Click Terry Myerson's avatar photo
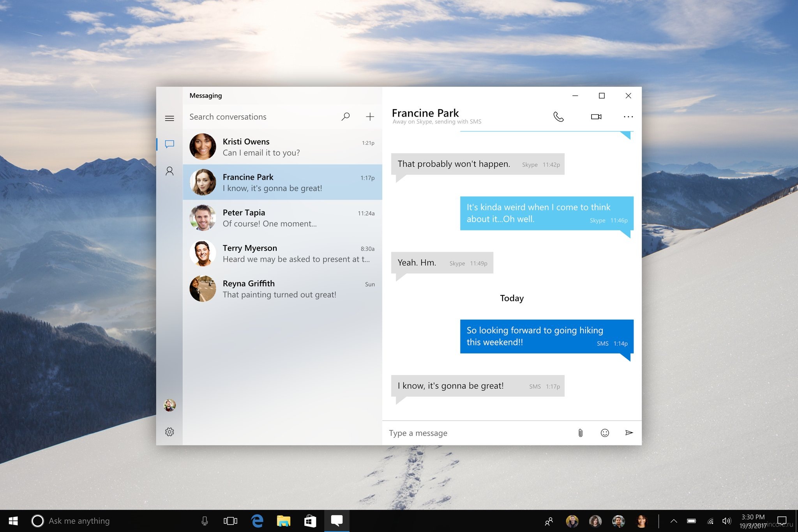The height and width of the screenshot is (532, 798). pos(203,253)
